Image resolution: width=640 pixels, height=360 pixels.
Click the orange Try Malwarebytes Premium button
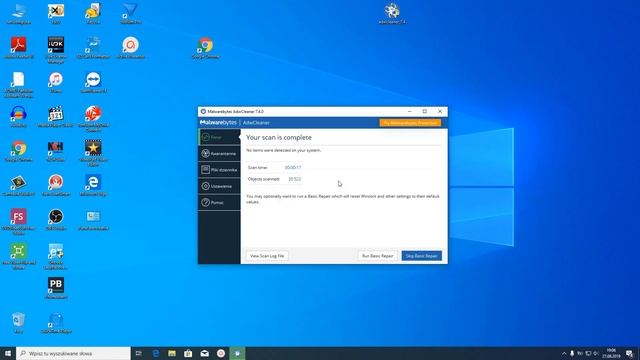(410, 123)
